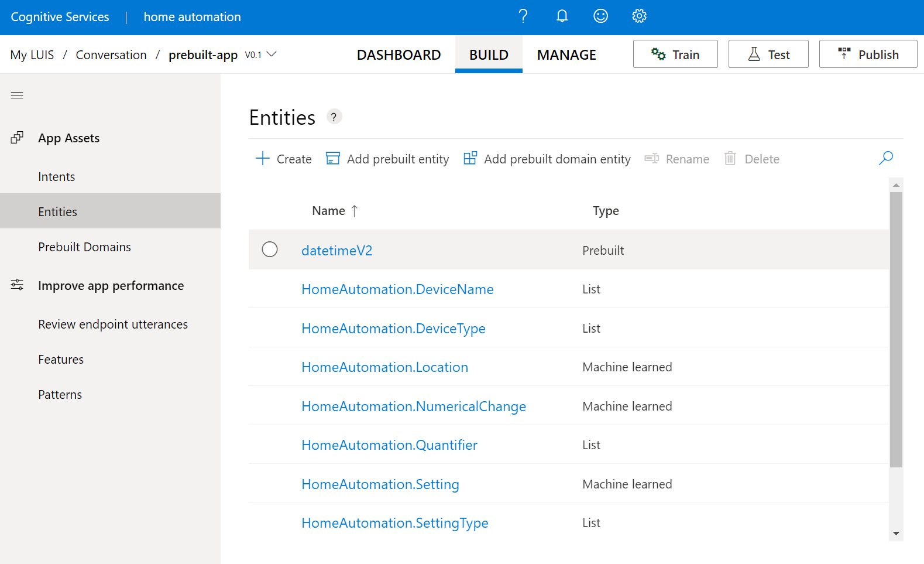Click the Publish button
The height and width of the screenshot is (564, 924).
click(x=867, y=54)
